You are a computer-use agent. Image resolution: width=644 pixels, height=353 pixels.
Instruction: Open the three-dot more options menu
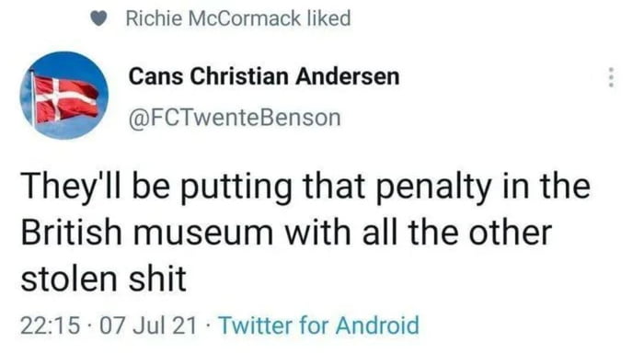click(611, 77)
